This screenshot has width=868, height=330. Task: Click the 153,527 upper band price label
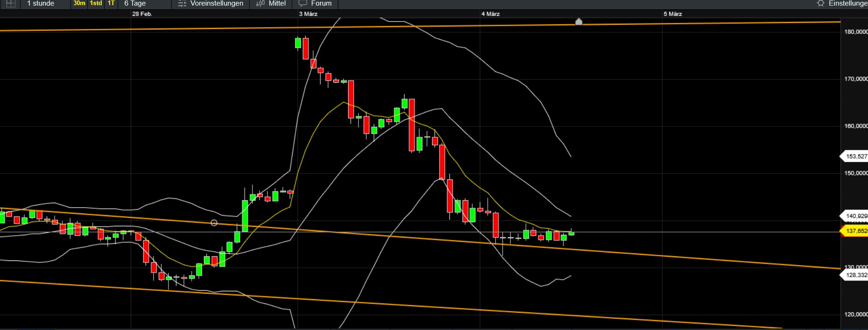click(855, 156)
